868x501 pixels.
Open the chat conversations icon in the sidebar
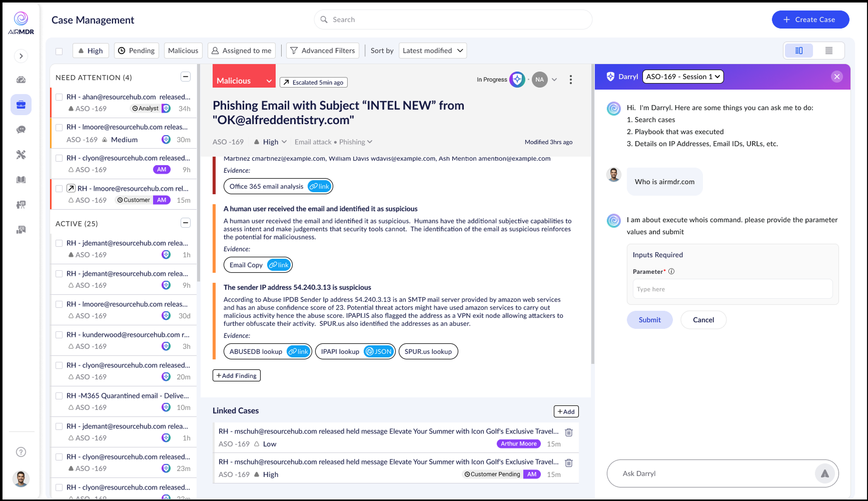click(x=21, y=129)
